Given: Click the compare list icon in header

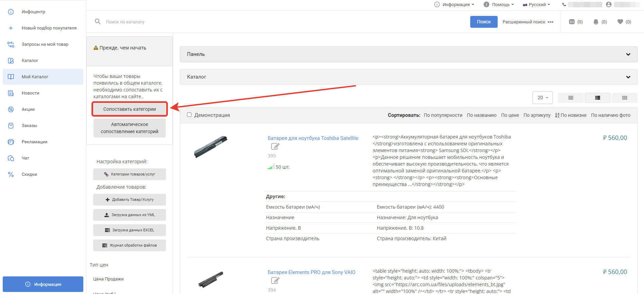Looking at the screenshot, I should point(572,22).
